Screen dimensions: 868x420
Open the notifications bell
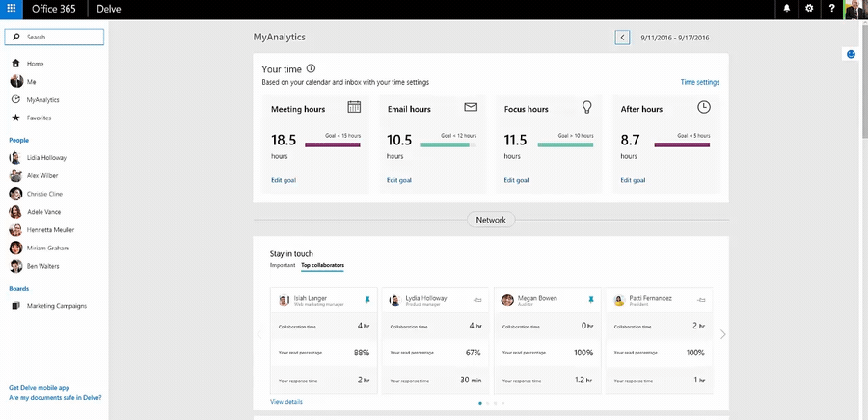click(x=788, y=9)
